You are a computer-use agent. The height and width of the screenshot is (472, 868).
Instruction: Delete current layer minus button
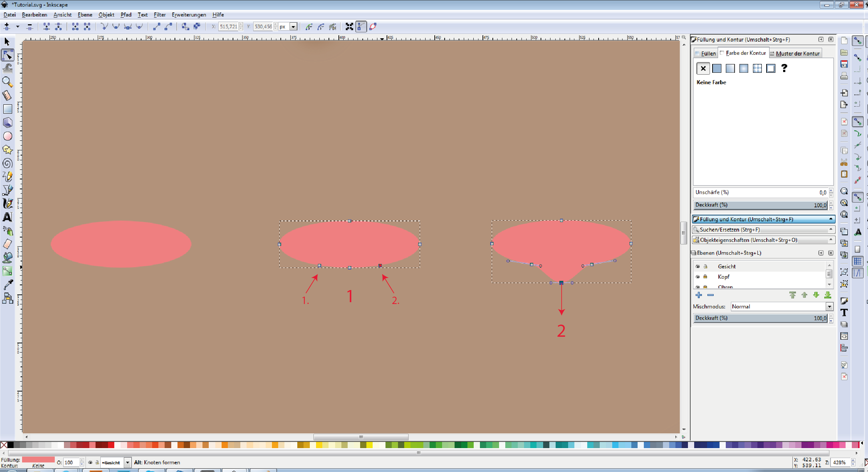(x=710, y=295)
